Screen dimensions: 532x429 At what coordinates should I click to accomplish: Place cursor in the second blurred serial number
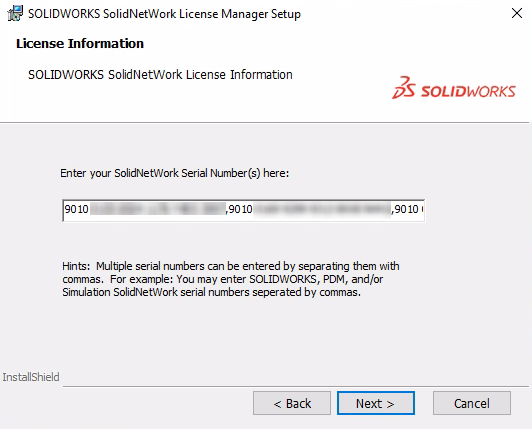(x=322, y=209)
